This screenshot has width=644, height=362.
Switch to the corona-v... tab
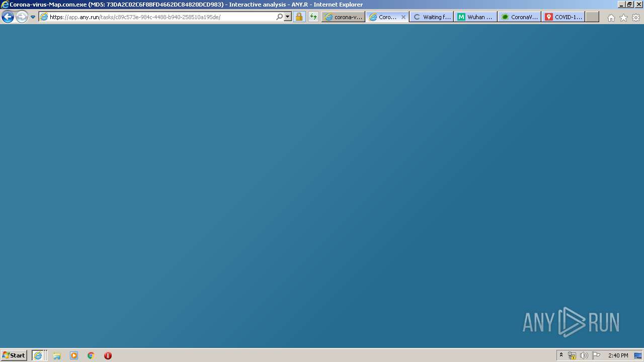[x=344, y=17]
